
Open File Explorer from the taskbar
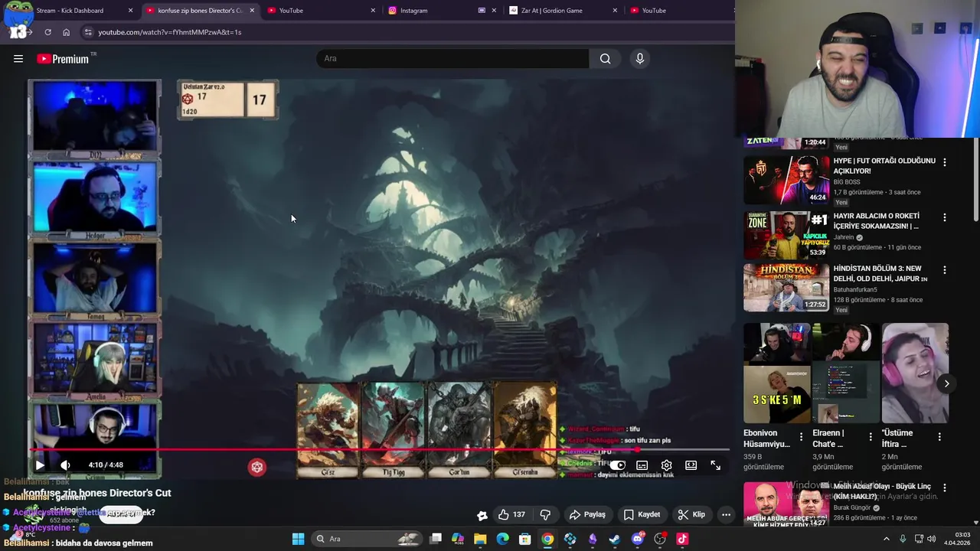click(480, 539)
